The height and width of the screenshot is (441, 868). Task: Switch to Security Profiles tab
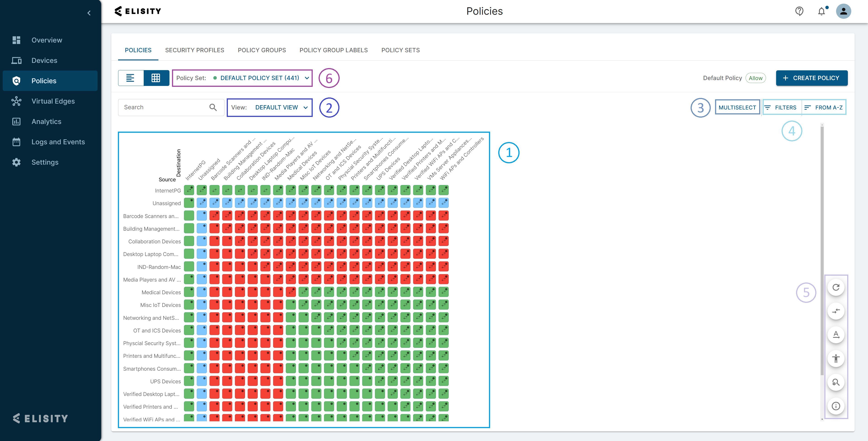194,50
